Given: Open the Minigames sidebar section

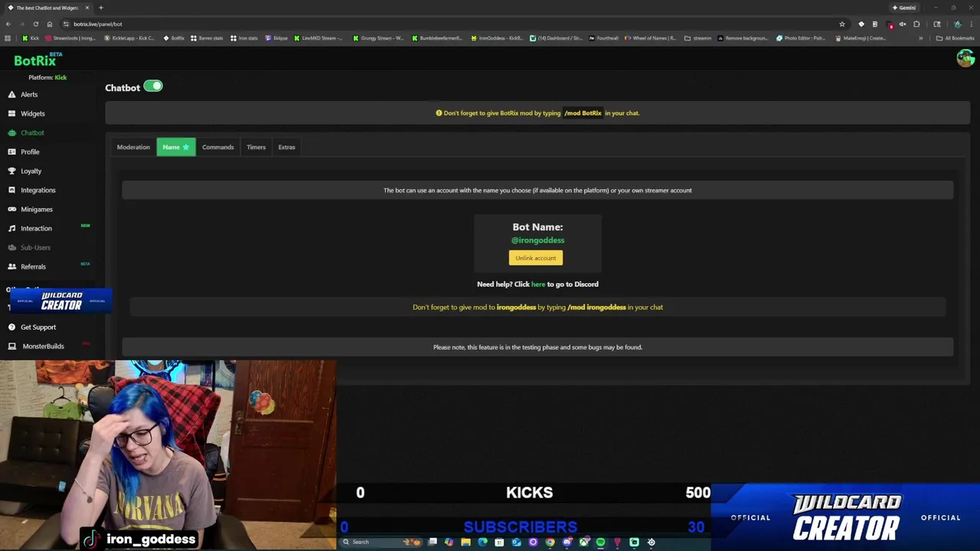Looking at the screenshot, I should click(36, 209).
